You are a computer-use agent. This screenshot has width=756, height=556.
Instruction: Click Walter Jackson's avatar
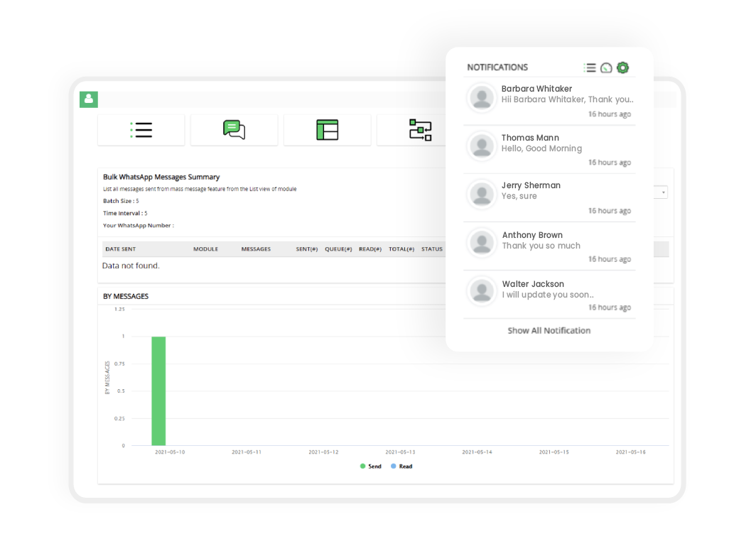pyautogui.click(x=482, y=291)
